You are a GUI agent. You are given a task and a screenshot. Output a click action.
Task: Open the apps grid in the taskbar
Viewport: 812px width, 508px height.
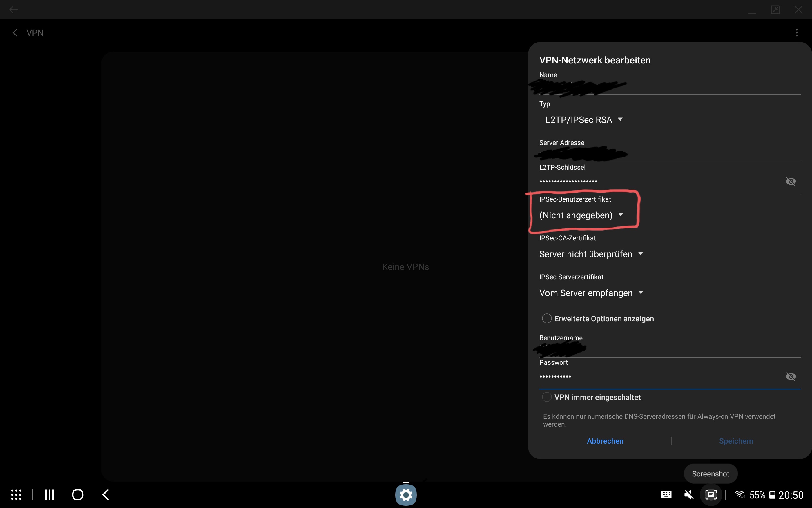[x=16, y=495]
